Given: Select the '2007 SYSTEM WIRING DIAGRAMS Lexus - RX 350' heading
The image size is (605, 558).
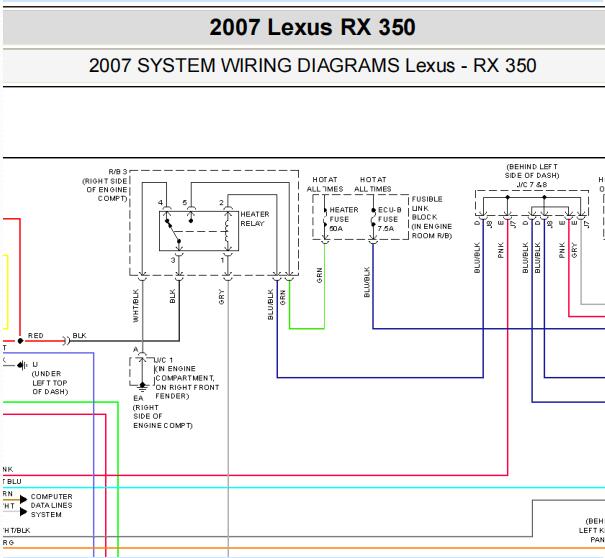Looking at the screenshot, I should click(x=312, y=65).
